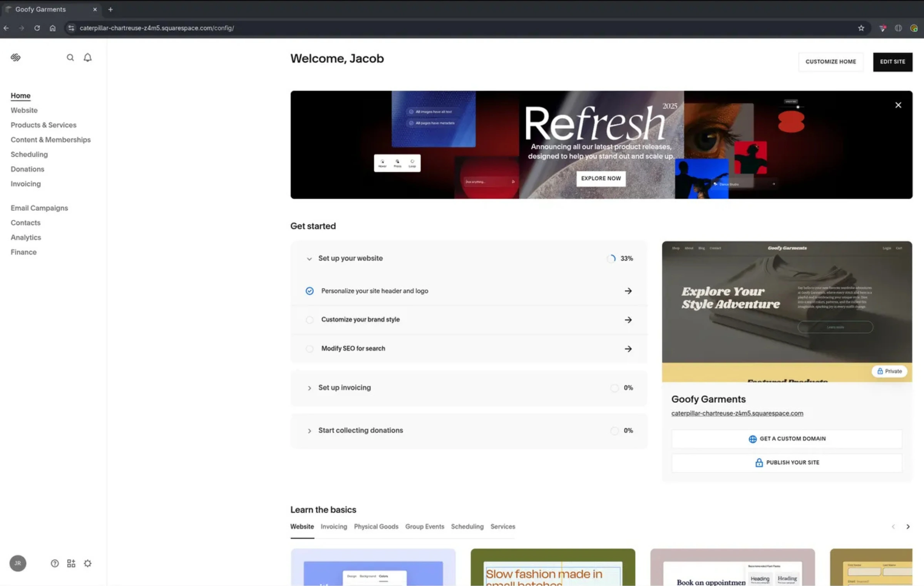Click the 33% progress indicator
Viewport: 924px width, 586px height.
coord(620,259)
